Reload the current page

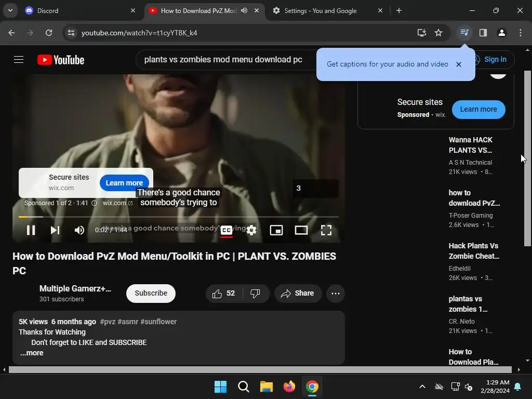(x=49, y=33)
